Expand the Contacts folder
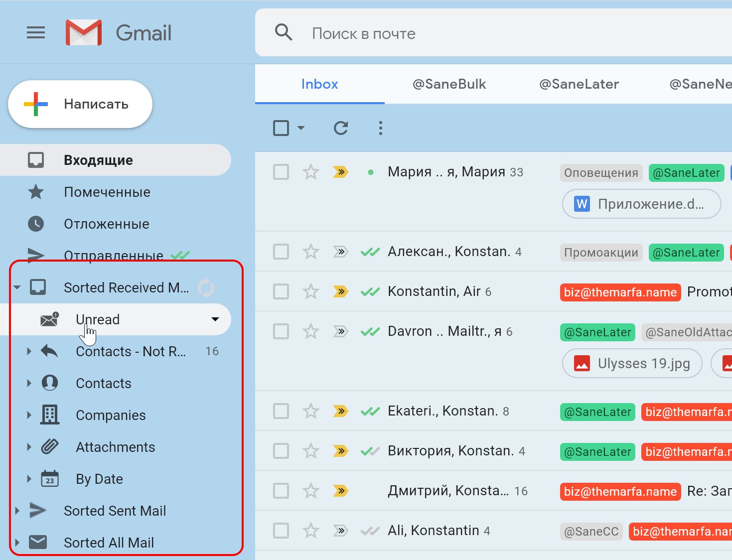This screenshot has width=732, height=560. coord(29,383)
